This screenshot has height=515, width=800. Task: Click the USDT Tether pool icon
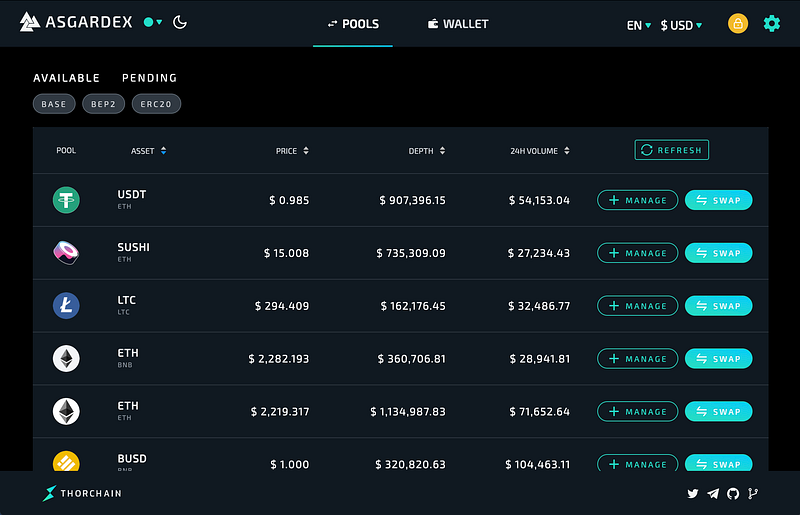(x=66, y=200)
